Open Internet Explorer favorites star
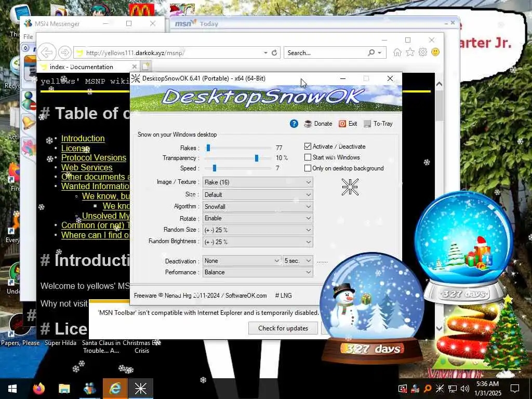Screen dimensions: 532x399 410,52
